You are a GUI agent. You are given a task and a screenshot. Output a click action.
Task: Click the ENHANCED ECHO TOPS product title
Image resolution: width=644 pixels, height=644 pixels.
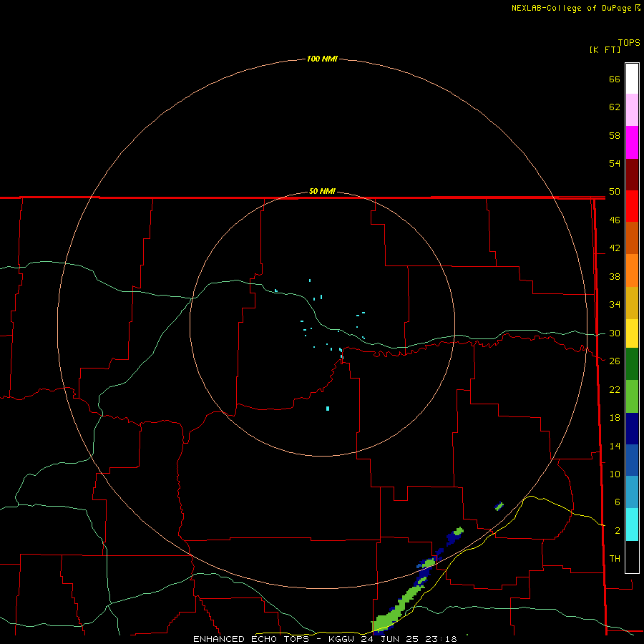(x=250, y=639)
